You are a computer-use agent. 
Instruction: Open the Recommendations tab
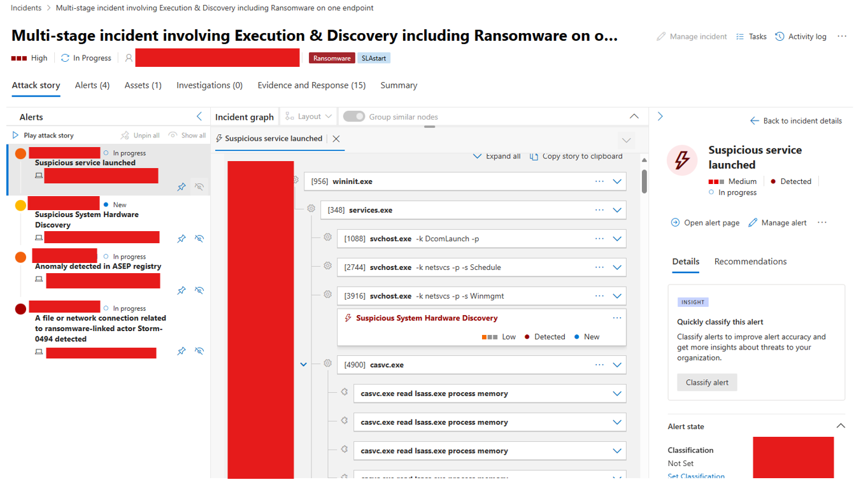tap(750, 262)
